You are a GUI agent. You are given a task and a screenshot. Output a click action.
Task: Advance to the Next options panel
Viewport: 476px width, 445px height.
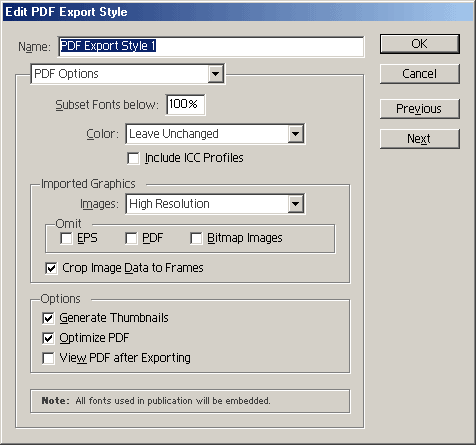pos(420,139)
